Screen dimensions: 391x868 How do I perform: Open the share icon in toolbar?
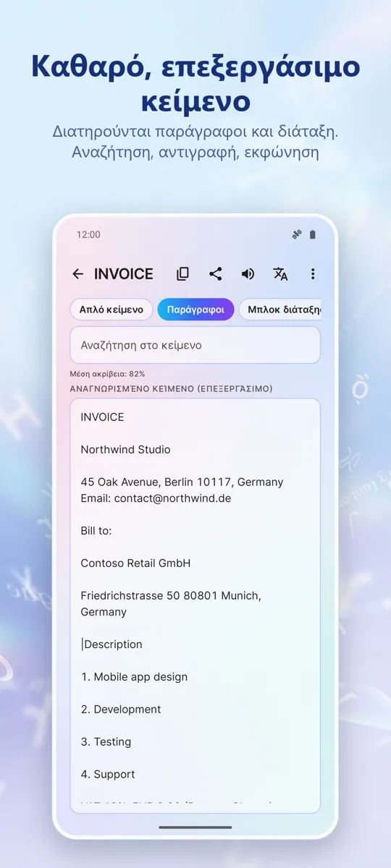(x=215, y=273)
